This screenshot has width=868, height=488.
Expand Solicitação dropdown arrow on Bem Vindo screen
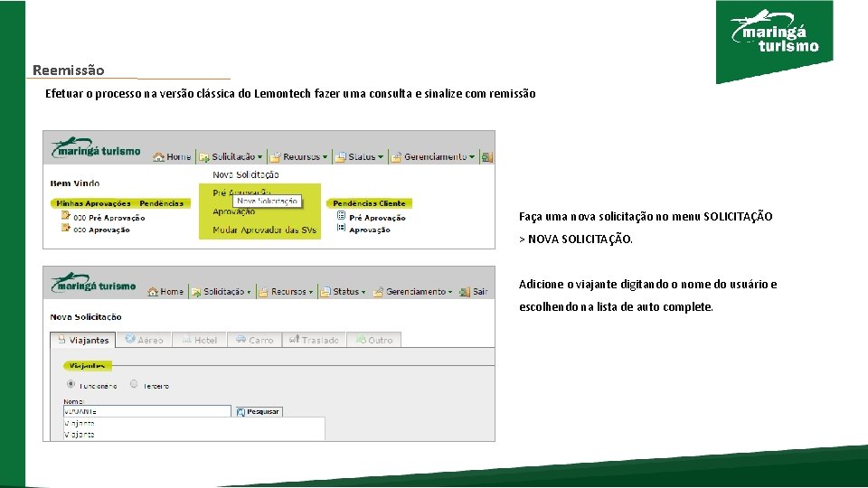tap(259, 157)
